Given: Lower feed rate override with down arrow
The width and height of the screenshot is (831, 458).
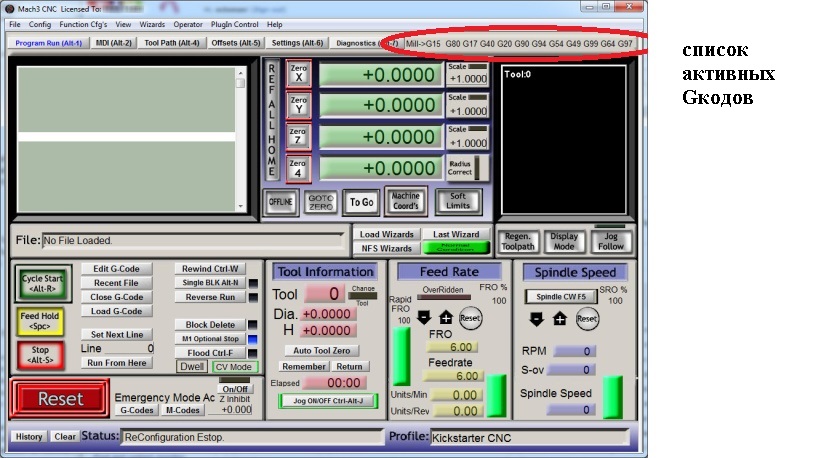Looking at the screenshot, I should (x=424, y=318).
